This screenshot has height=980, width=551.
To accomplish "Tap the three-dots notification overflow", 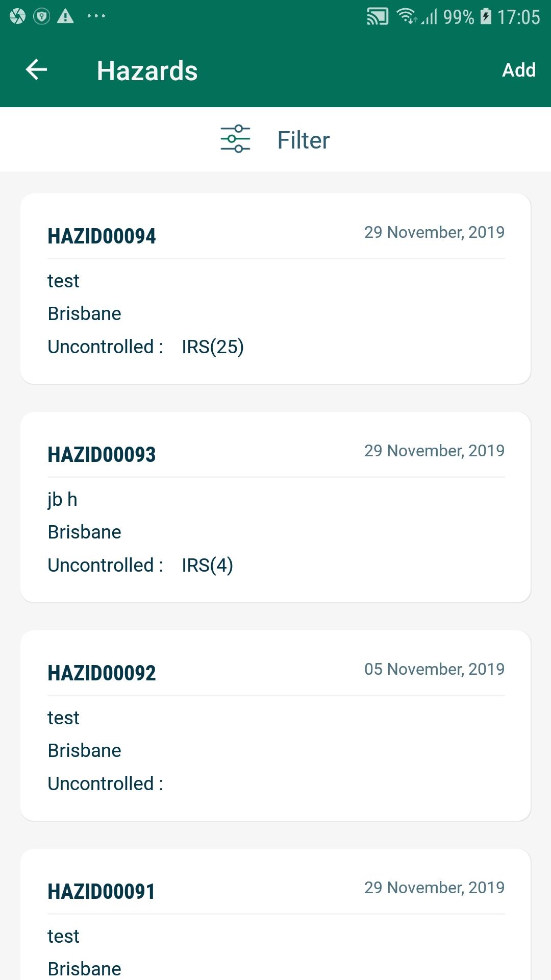I will point(96,16).
